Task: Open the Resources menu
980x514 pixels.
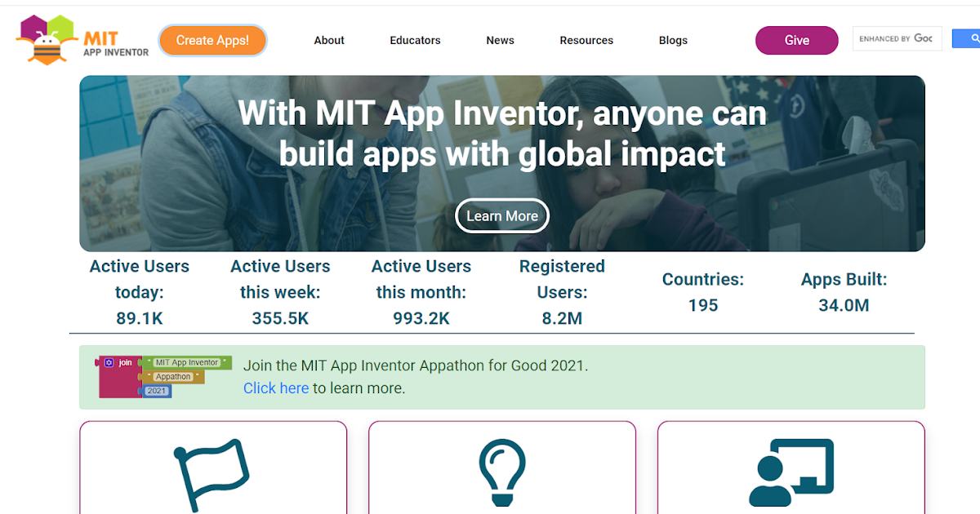Action: [586, 40]
